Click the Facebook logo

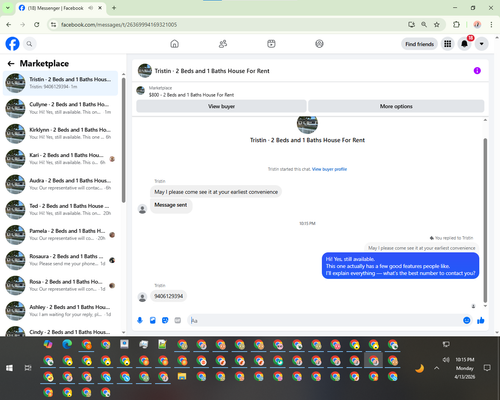click(12, 44)
